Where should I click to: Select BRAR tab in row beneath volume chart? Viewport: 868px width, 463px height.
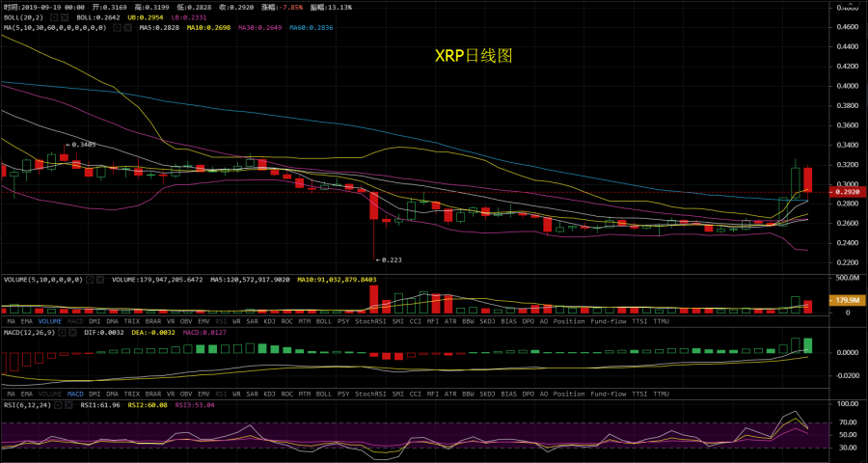(152, 320)
